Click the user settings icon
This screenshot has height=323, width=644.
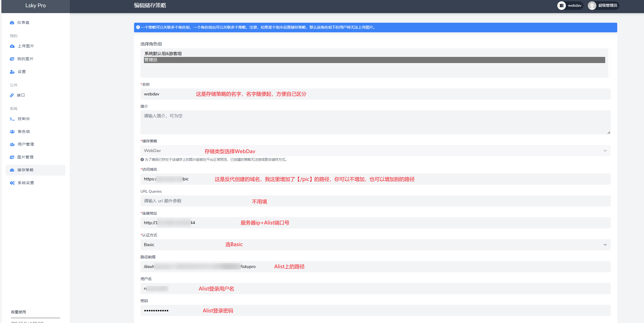tap(12, 72)
